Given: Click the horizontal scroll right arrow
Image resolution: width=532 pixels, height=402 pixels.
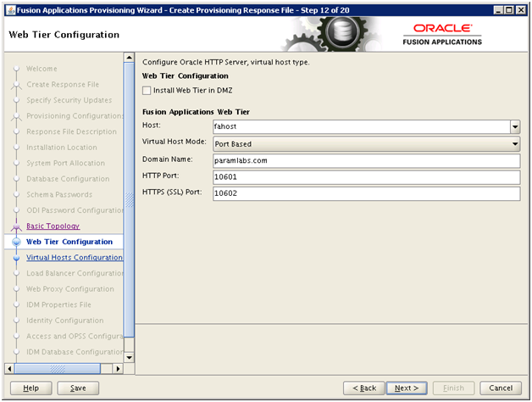Looking at the screenshot, I should click(118, 368).
